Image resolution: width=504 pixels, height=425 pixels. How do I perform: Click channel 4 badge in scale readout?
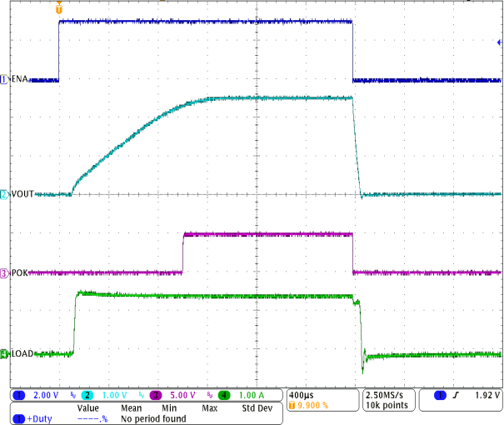point(224,395)
